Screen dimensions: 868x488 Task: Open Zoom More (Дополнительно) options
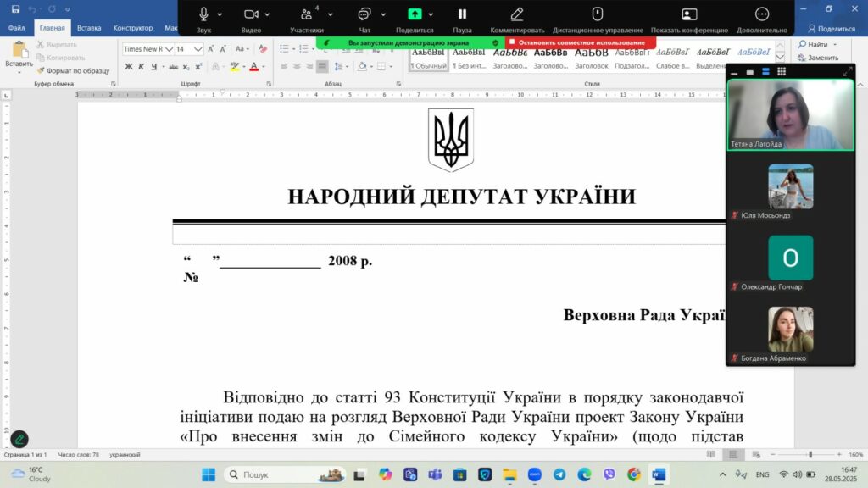(x=762, y=14)
